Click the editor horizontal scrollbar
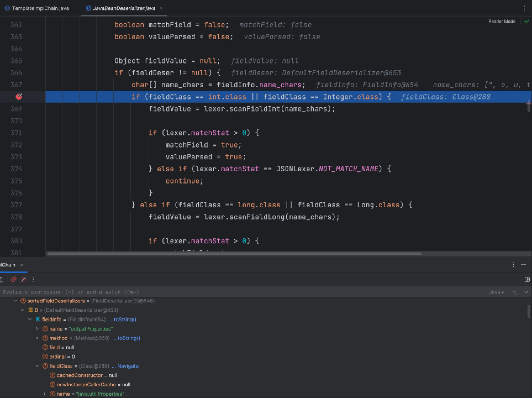The width and height of the screenshot is (532, 398). click(x=234, y=254)
